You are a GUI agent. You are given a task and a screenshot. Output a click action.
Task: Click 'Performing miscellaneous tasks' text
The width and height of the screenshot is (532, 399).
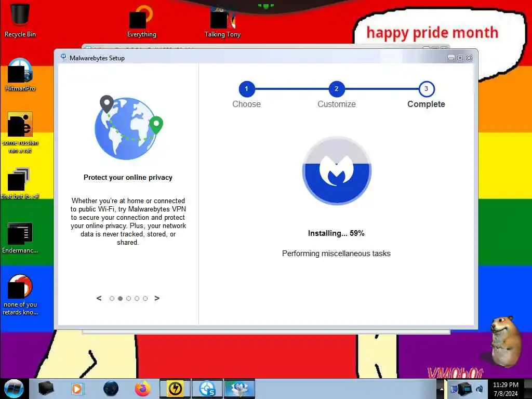tap(336, 254)
